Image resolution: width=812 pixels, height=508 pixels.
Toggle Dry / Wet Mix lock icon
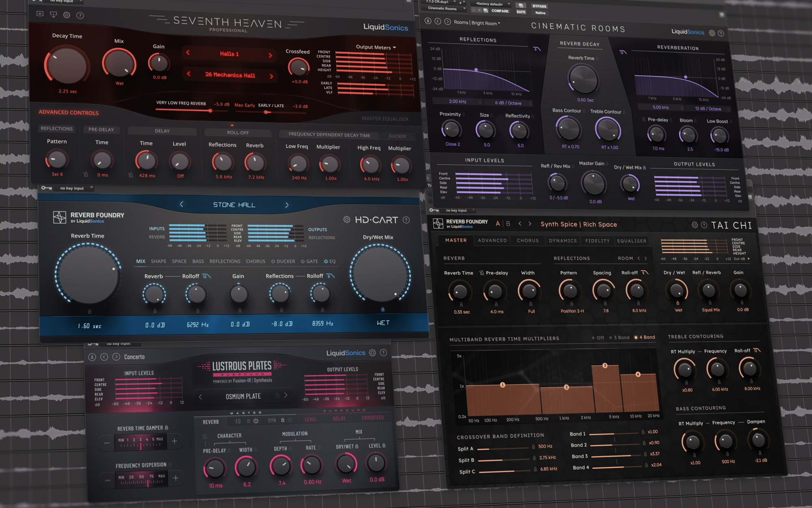tap(644, 167)
